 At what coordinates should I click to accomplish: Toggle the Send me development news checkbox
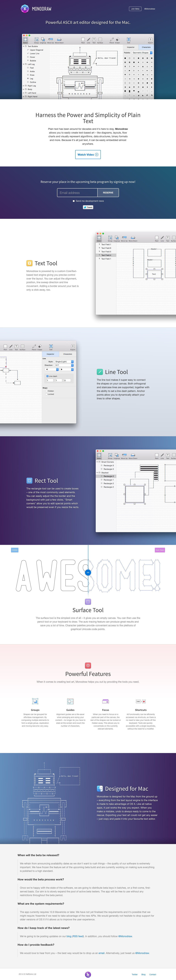click(x=74, y=201)
